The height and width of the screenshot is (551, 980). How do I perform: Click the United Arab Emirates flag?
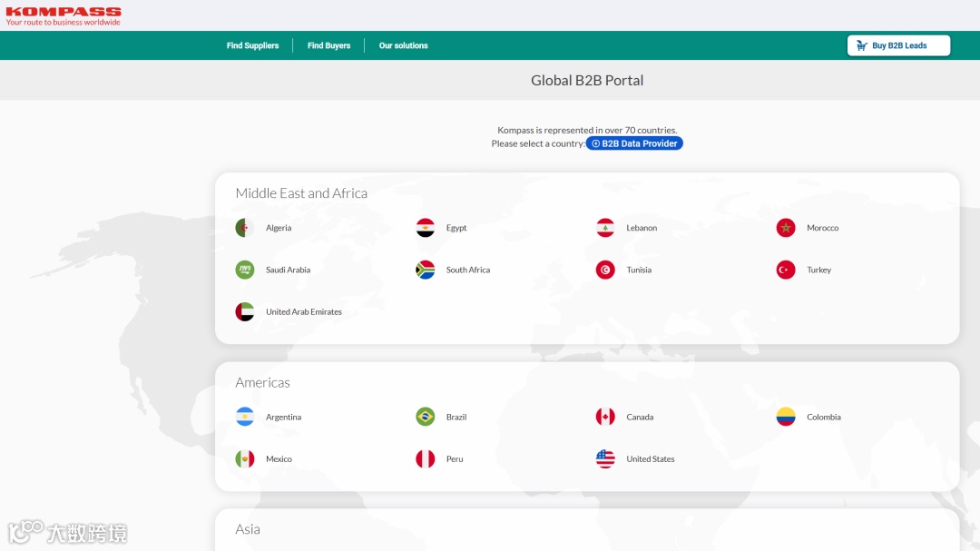[245, 311]
